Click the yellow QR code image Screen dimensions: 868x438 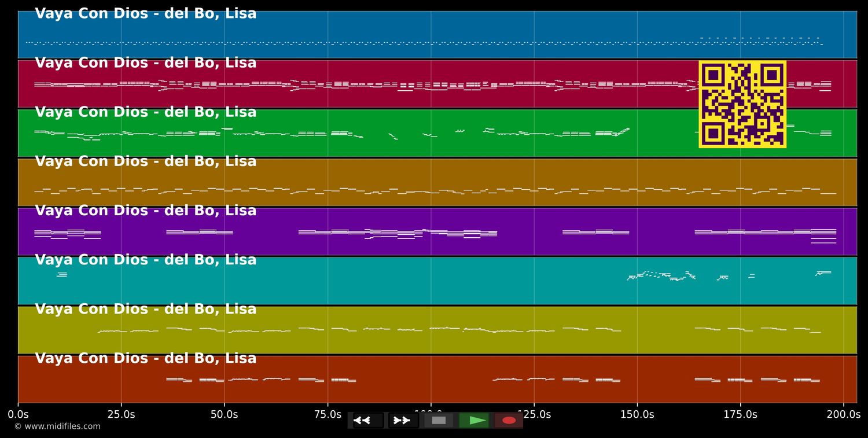tap(742, 104)
